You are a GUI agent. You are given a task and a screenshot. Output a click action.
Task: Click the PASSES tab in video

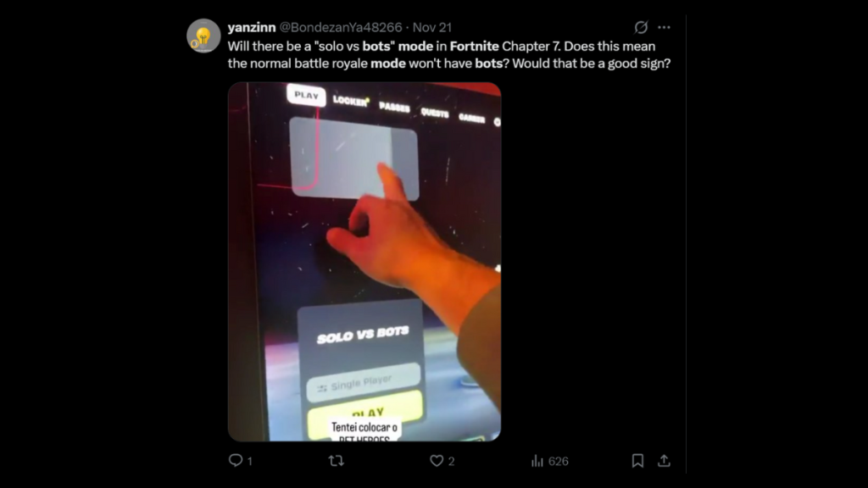tap(395, 107)
